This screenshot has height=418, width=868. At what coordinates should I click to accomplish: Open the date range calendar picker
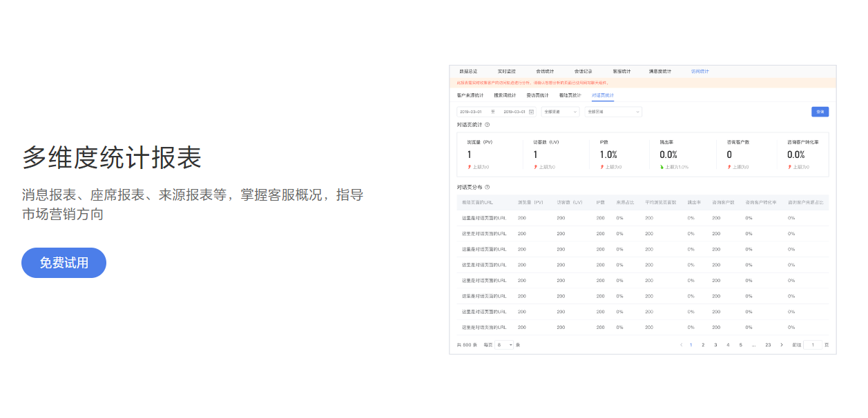(x=532, y=111)
